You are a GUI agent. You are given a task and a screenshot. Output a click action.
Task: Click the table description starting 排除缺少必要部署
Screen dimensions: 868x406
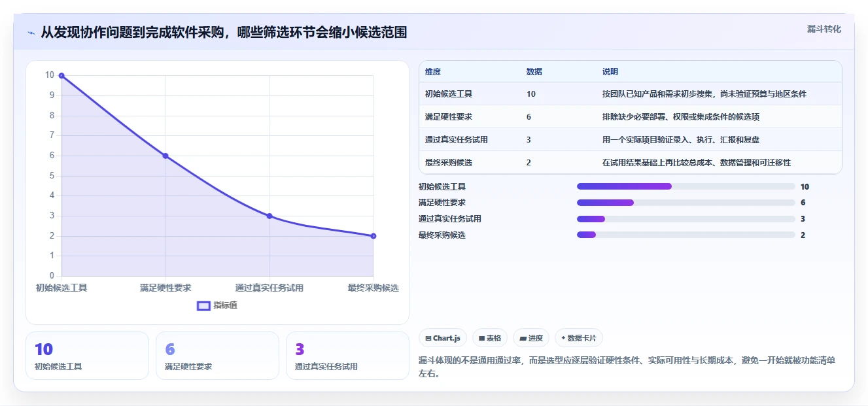[x=681, y=117]
